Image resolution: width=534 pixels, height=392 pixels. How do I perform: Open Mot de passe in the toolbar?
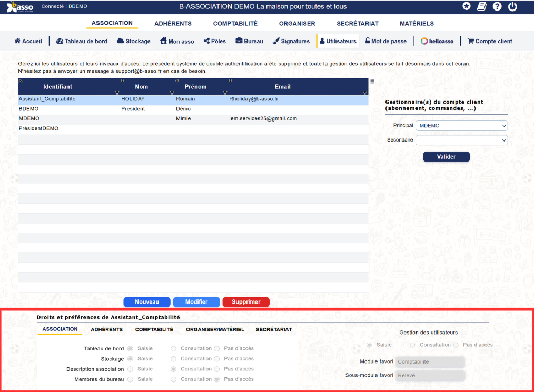click(x=386, y=41)
